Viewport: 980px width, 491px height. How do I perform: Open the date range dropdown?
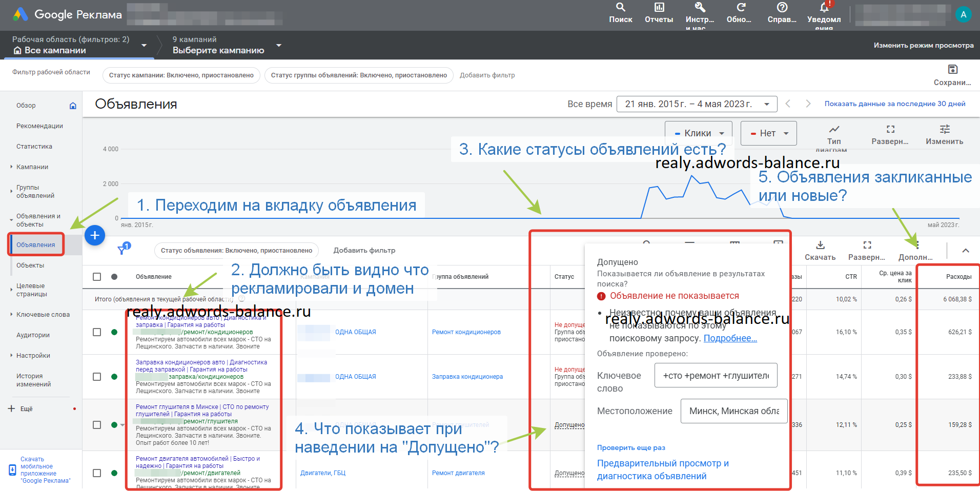point(697,104)
